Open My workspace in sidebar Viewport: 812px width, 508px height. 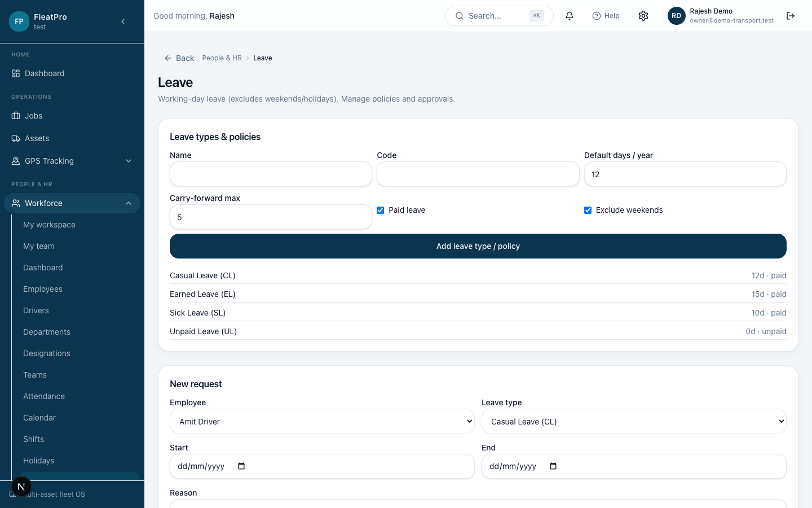click(49, 225)
